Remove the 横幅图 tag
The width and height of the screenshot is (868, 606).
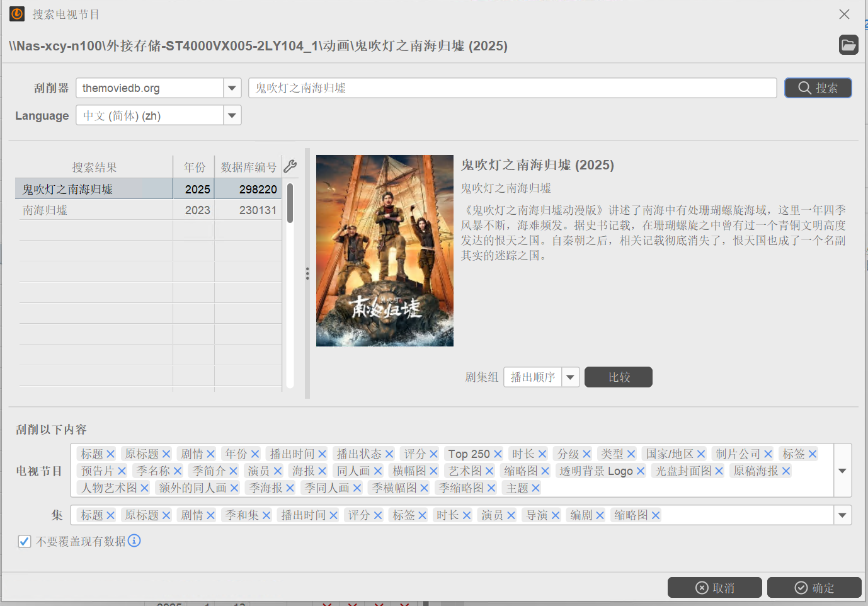coord(434,471)
